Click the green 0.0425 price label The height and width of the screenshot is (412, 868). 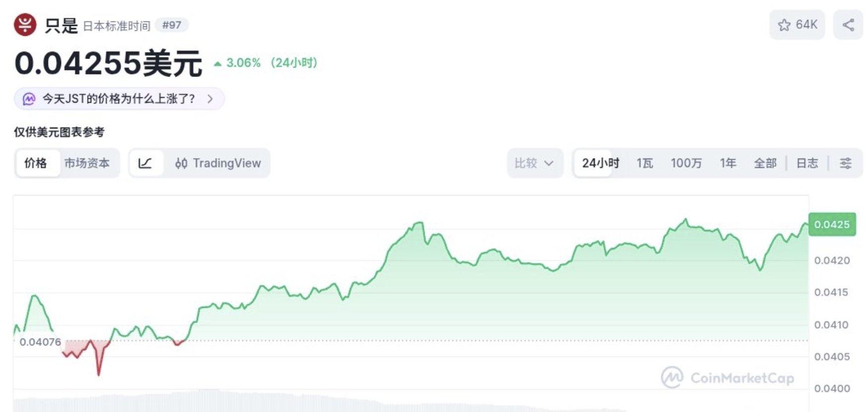[832, 224]
